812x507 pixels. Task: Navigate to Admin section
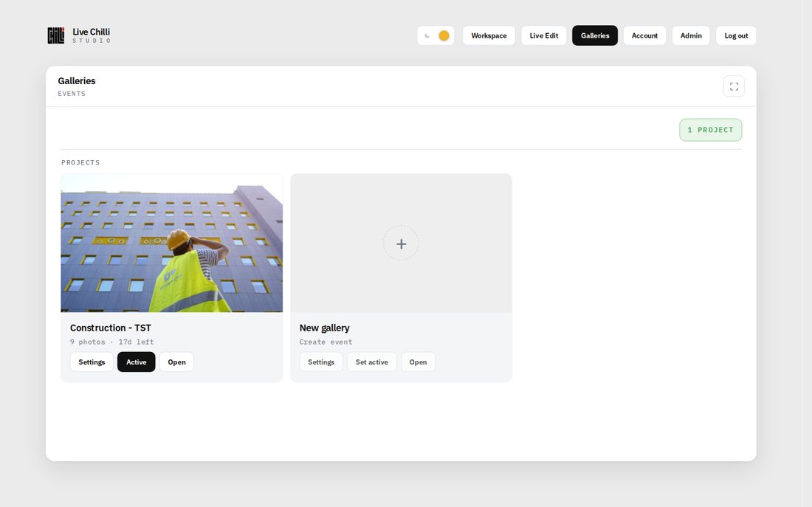[x=691, y=35]
